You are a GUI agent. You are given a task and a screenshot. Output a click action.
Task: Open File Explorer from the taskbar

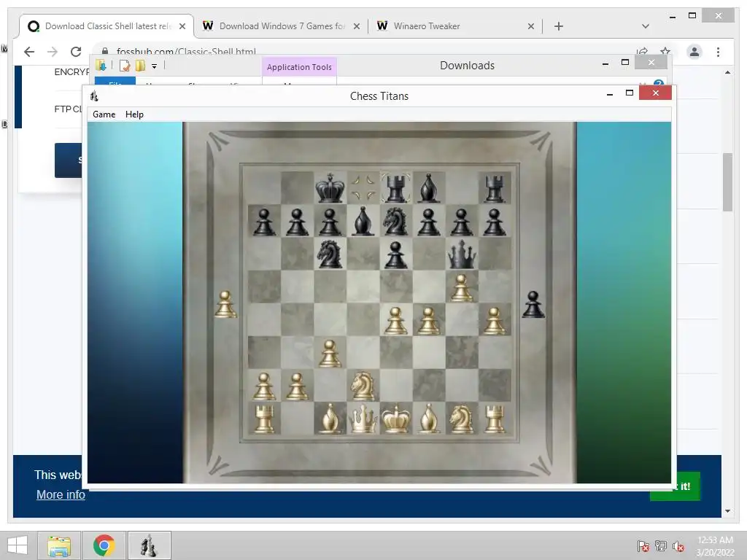pyautogui.click(x=59, y=545)
